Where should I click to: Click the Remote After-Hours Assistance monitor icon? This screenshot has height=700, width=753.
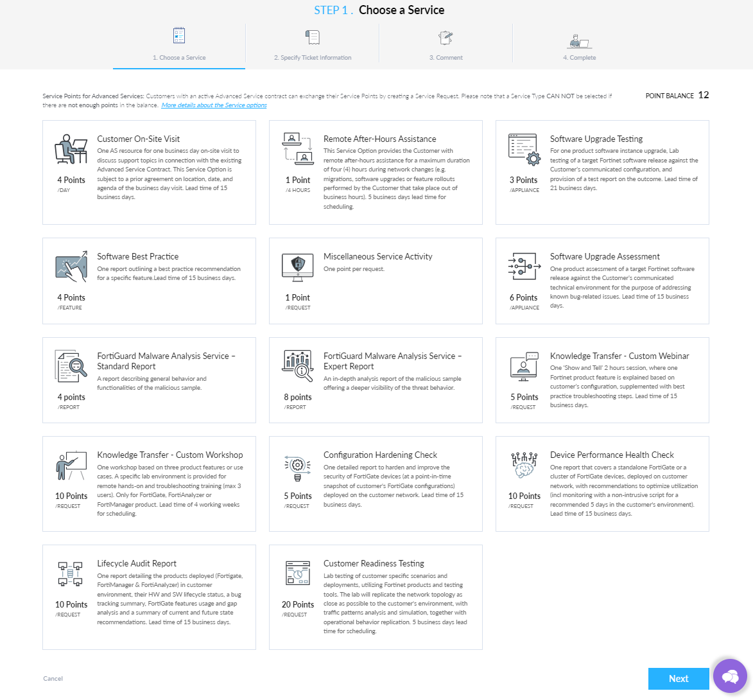(x=297, y=149)
